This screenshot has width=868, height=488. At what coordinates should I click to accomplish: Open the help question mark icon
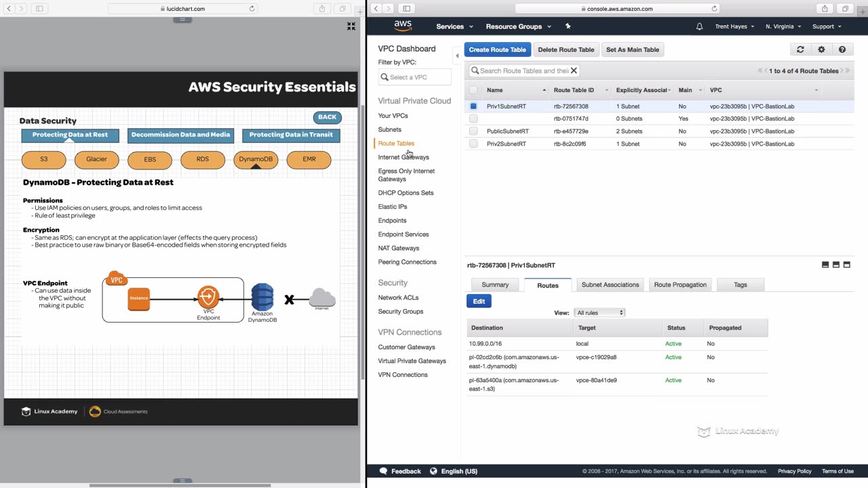pyautogui.click(x=842, y=49)
